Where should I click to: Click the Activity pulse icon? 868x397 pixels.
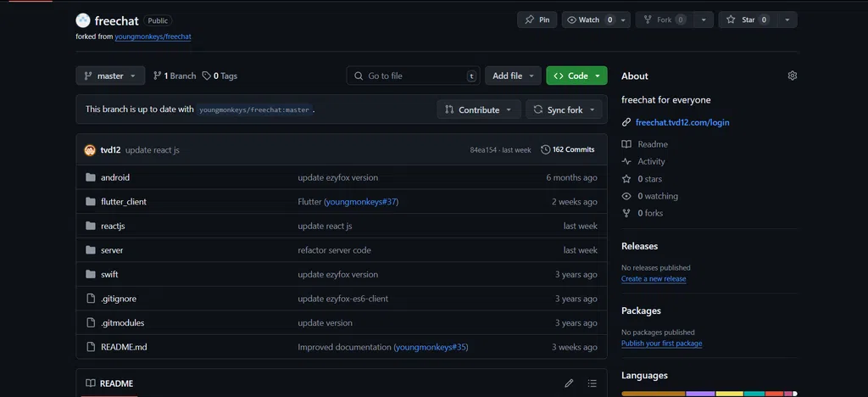(626, 162)
